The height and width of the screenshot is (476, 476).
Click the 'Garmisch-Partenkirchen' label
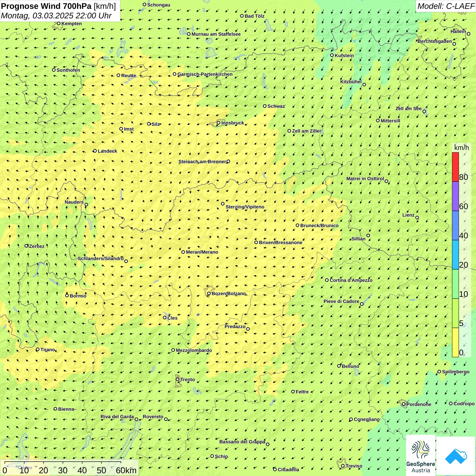205,74
